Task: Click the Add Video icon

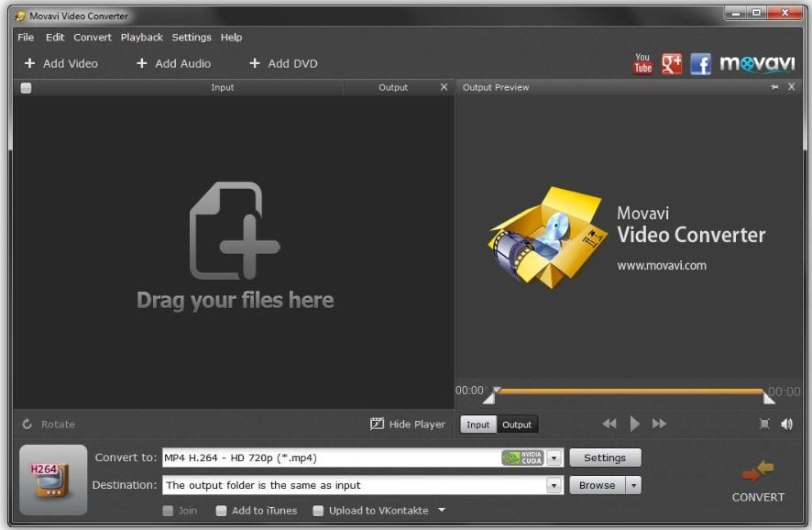Action: [x=31, y=63]
